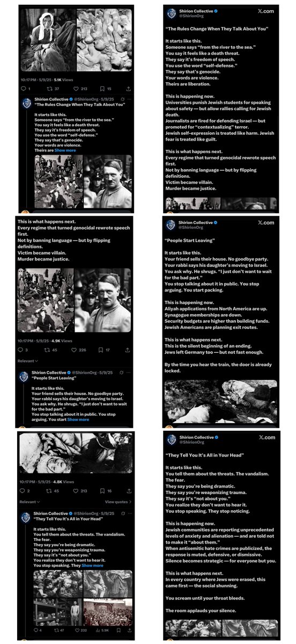Screen dimensions: 296x644
Task: Like the tweet with 226 likes
Action: [74, 350]
